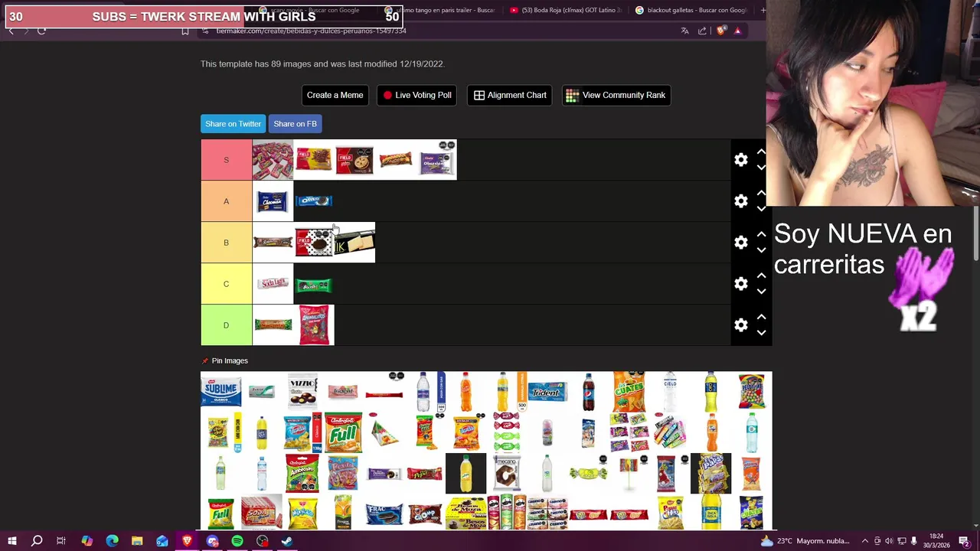
Task: Open settings gear for tier D
Action: (x=740, y=325)
